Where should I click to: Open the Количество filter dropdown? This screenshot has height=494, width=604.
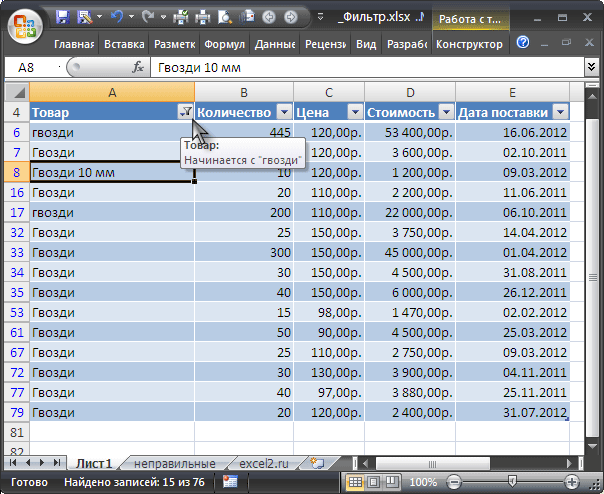pos(284,112)
